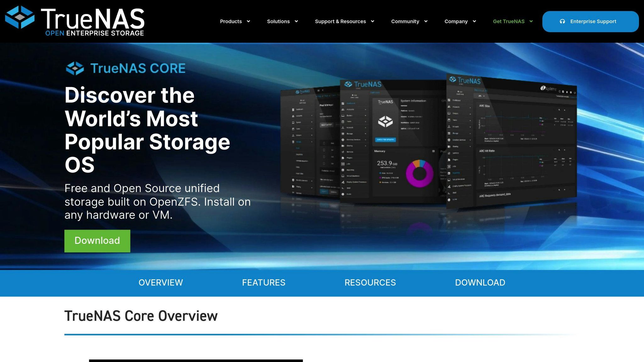Screen dimensions: 644x362
Task: Go to the FEATURES section tab
Action: click(x=264, y=282)
